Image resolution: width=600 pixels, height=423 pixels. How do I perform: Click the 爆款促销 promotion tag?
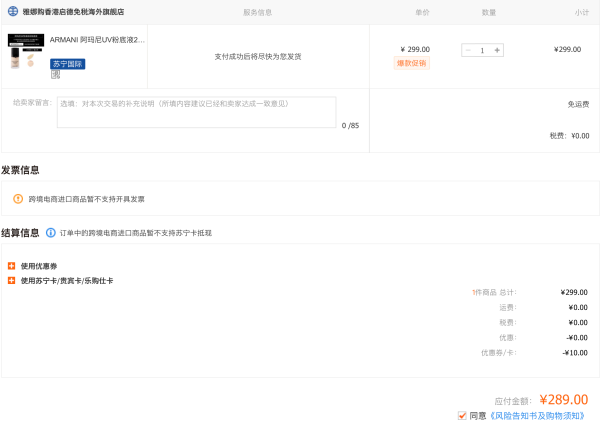point(412,63)
